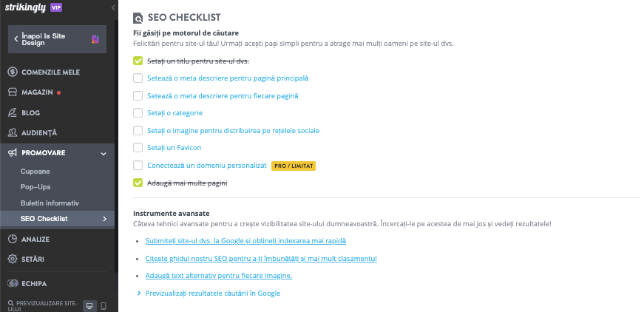
Task: Uncheck 'Setați un titlu pentru site-ul dvs.'
Action: pyautogui.click(x=138, y=61)
